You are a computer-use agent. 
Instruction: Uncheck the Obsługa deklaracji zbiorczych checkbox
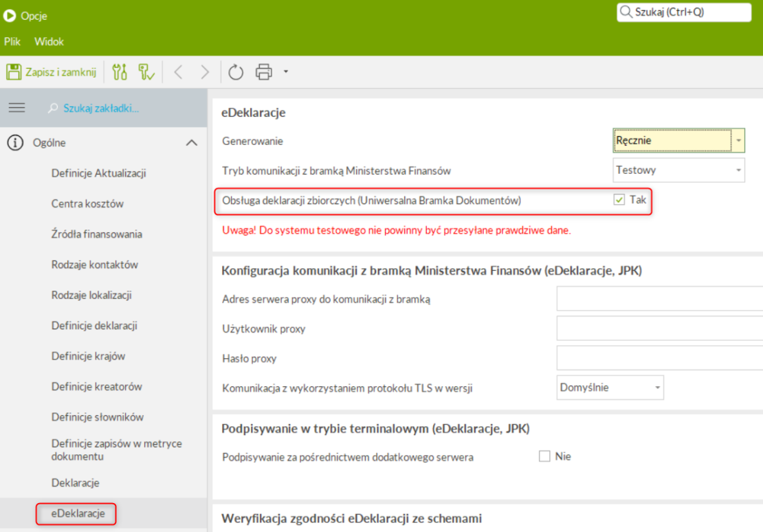pyautogui.click(x=619, y=200)
